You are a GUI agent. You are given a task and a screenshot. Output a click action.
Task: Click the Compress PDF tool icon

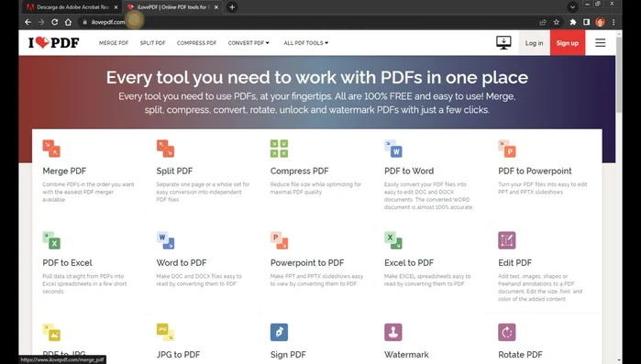click(x=279, y=149)
